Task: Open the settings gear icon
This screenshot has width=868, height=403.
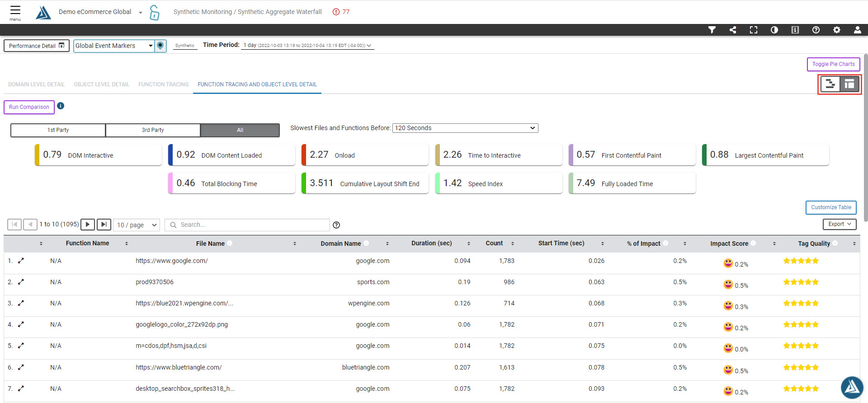Action: point(837,30)
